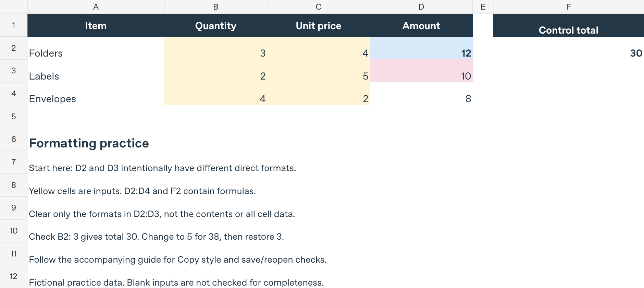This screenshot has height=288, width=644.
Task: Select column F header
Action: click(x=569, y=7)
